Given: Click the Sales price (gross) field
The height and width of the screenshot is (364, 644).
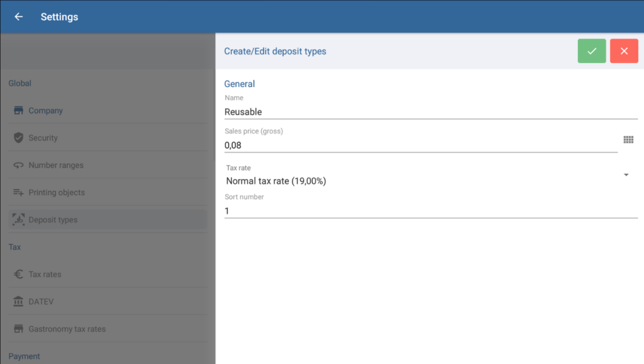Looking at the screenshot, I should 420,145.
